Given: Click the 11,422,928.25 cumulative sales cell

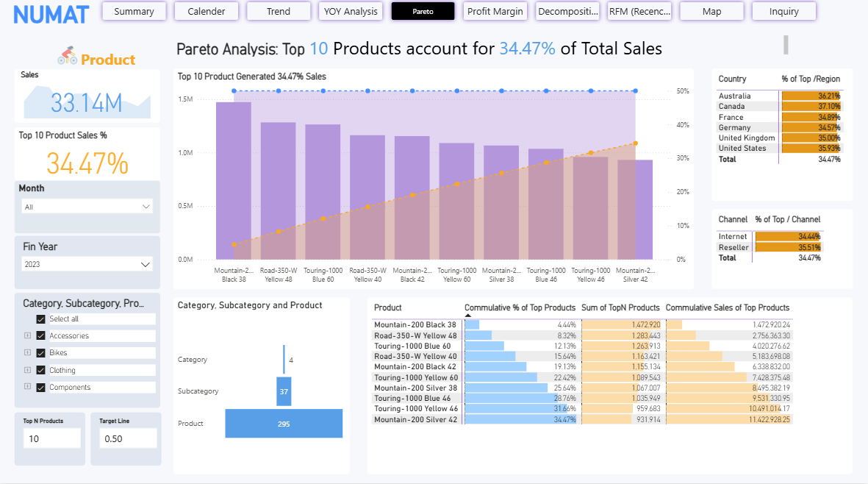Looking at the screenshot, I should click(728, 420).
